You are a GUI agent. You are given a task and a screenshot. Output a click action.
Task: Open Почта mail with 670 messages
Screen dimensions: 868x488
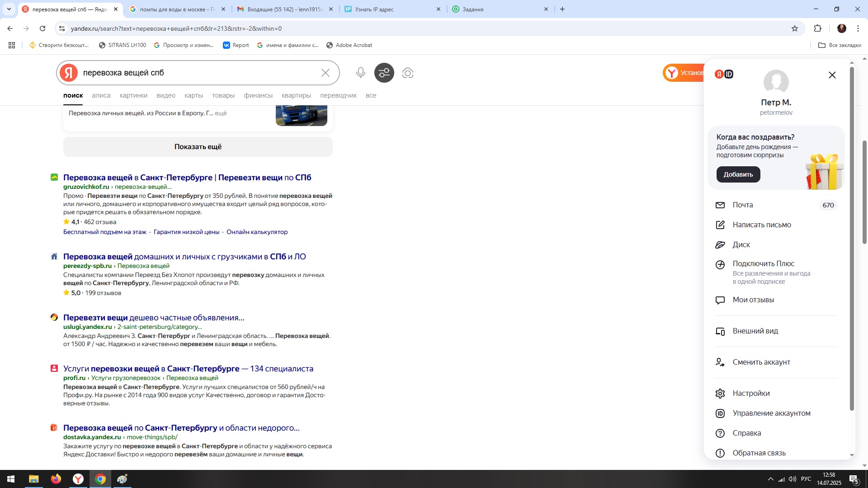click(x=776, y=205)
